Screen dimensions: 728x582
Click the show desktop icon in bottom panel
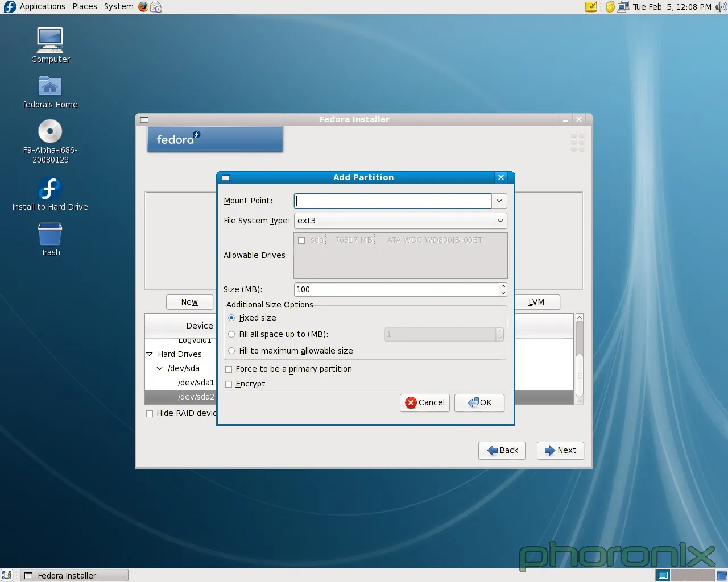pos(7,575)
